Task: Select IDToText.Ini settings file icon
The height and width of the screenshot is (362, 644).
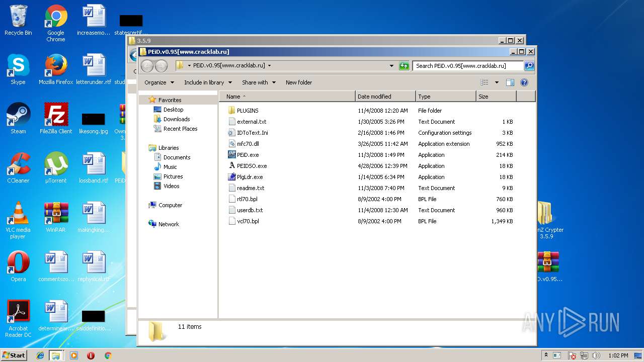Action: [x=231, y=133]
